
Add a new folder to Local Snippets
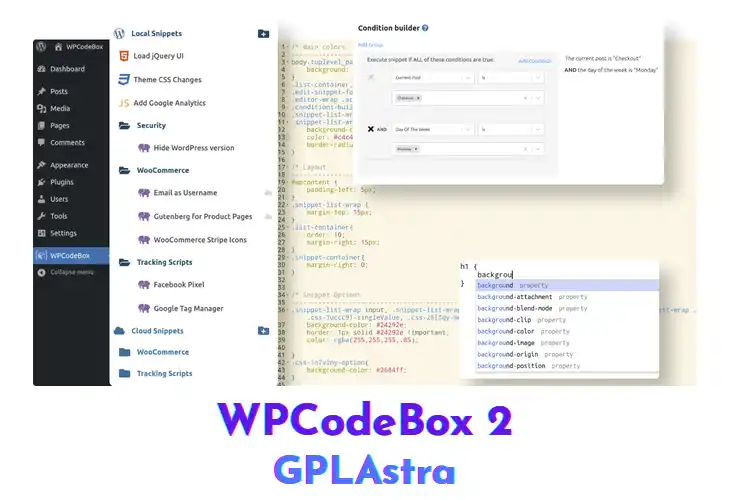pos(264,34)
